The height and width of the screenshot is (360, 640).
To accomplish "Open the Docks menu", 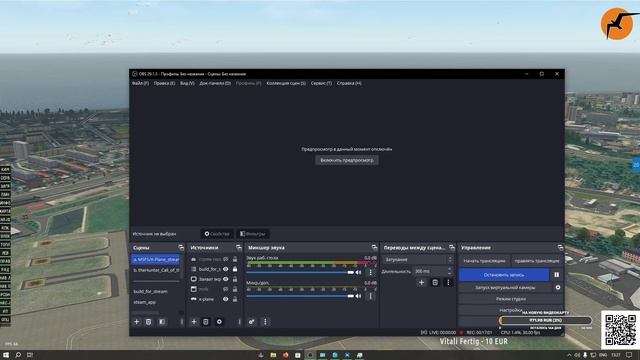I will pyautogui.click(x=215, y=83).
